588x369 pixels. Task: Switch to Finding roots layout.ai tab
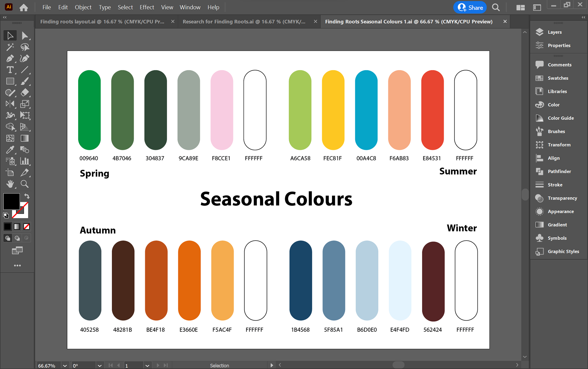pyautogui.click(x=102, y=21)
